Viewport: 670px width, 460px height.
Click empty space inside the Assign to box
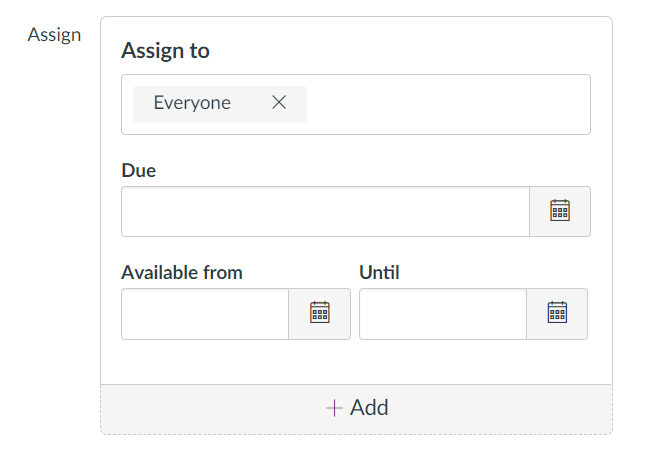[449, 105]
